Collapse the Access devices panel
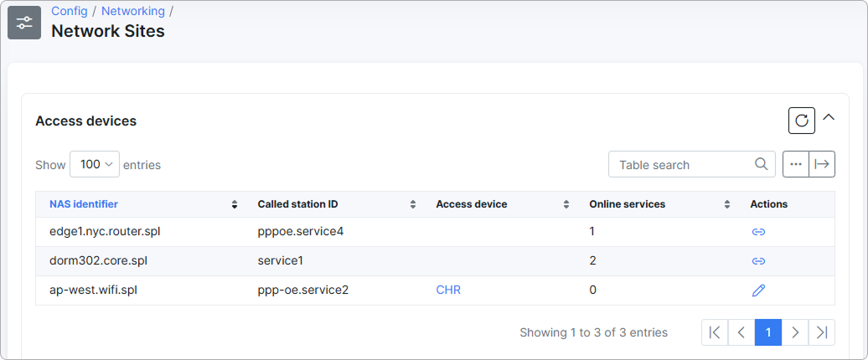This screenshot has height=360, width=868. (x=828, y=117)
